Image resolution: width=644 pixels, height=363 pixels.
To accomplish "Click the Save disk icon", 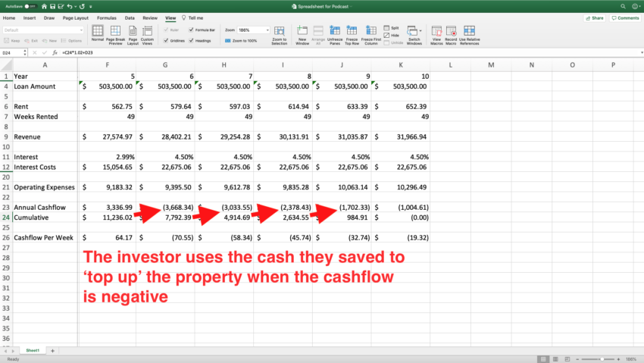I will (52, 6).
